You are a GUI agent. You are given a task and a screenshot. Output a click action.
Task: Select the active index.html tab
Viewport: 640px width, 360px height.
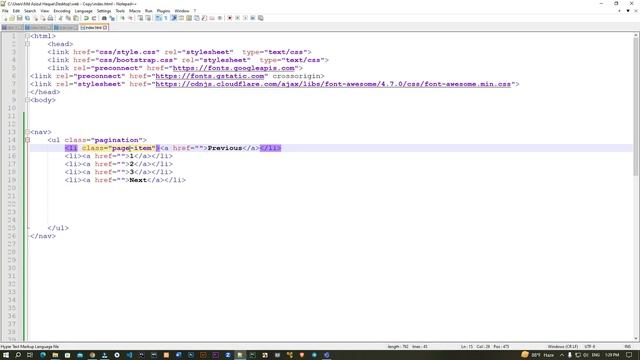(93, 28)
